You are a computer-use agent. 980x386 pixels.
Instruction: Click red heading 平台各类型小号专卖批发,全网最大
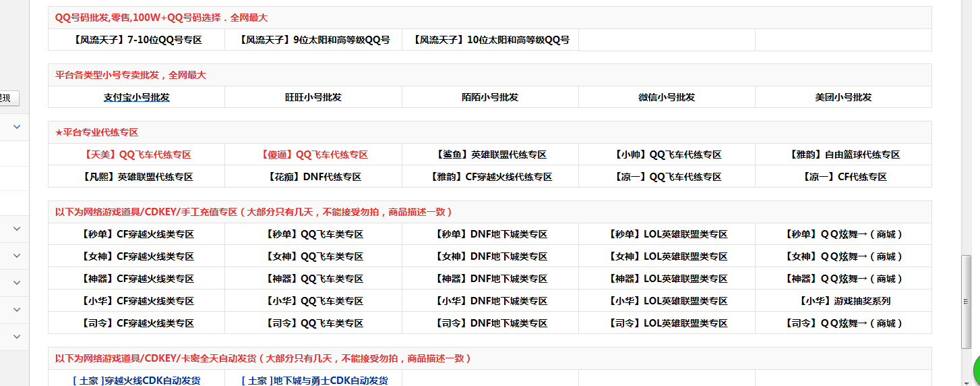click(x=131, y=75)
